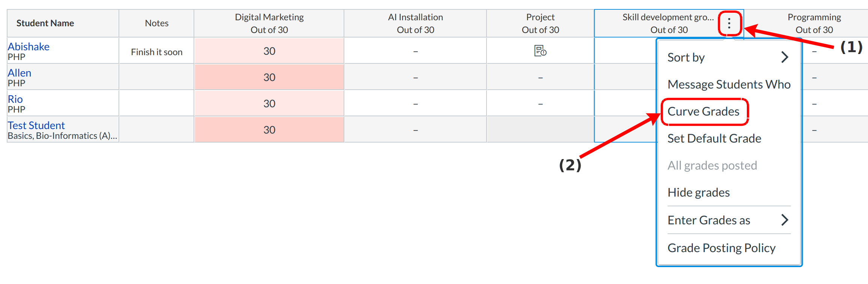Click Hide grades menu item
868x284 pixels.
pyautogui.click(x=698, y=192)
